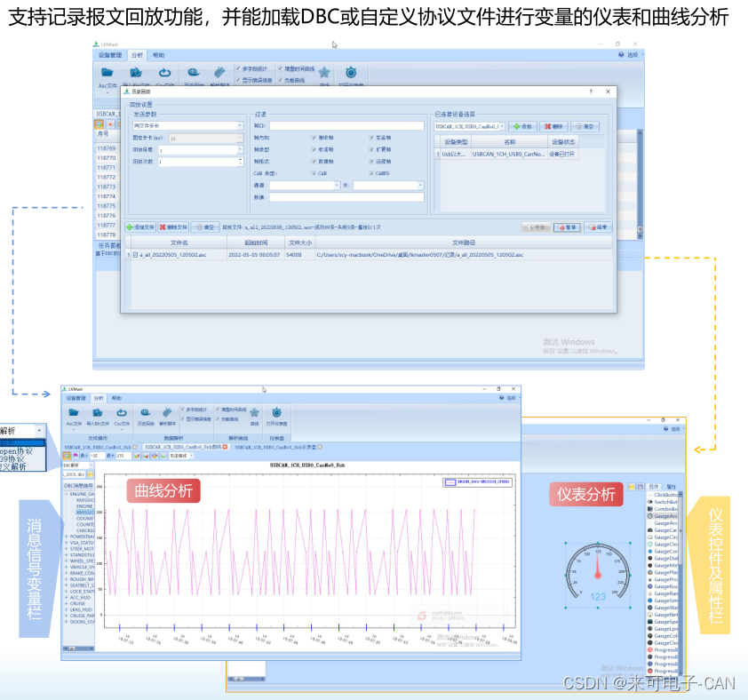This screenshot has height=700, width=748.
Task: Click 添加 device button in playback dialog
Action: (x=523, y=126)
